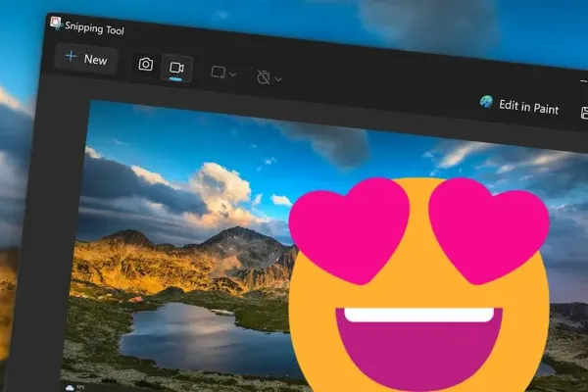This screenshot has width=588, height=392.
Task: Click the Snipping Tool app icon in title bar
Action: [56, 24]
